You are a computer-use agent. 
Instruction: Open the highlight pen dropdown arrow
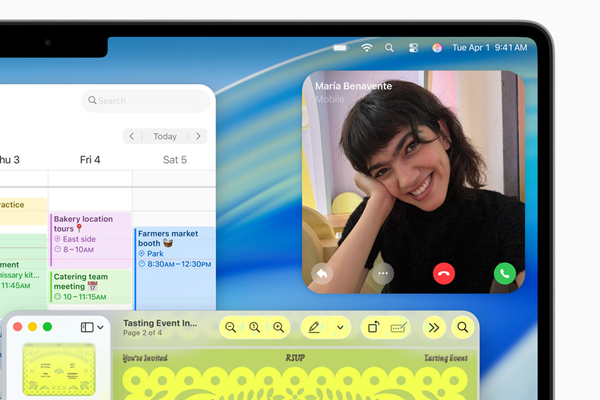tap(340, 328)
